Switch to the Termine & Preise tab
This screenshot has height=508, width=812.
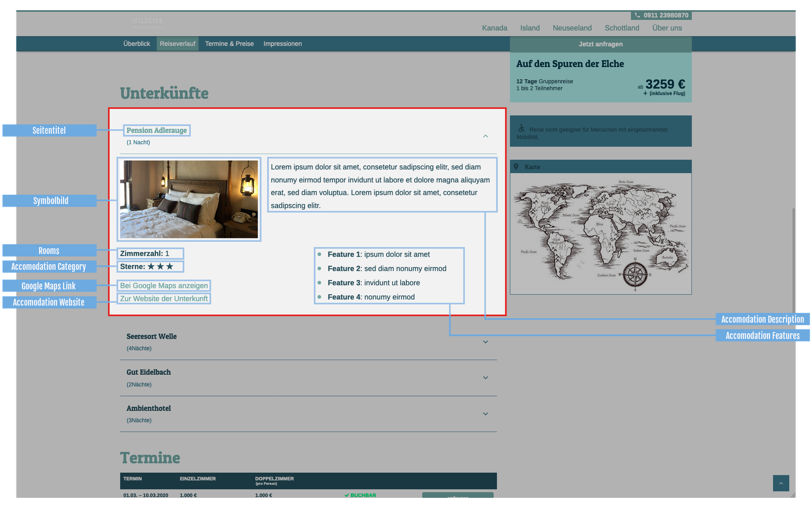(x=229, y=44)
